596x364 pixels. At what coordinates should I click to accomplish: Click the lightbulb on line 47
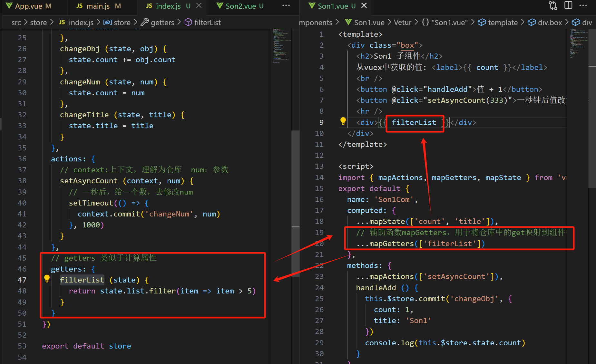coord(47,279)
